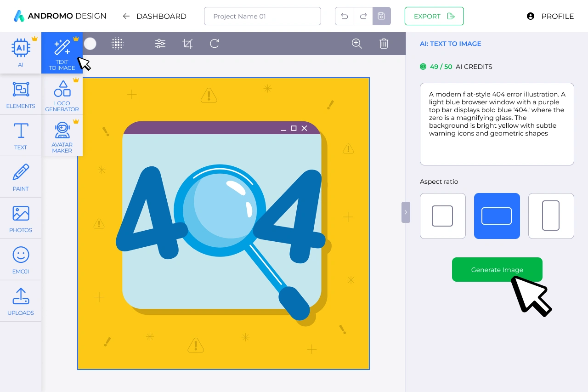The height and width of the screenshot is (392, 588).
Task: Open the Logo Generator tool
Action: [x=62, y=96]
